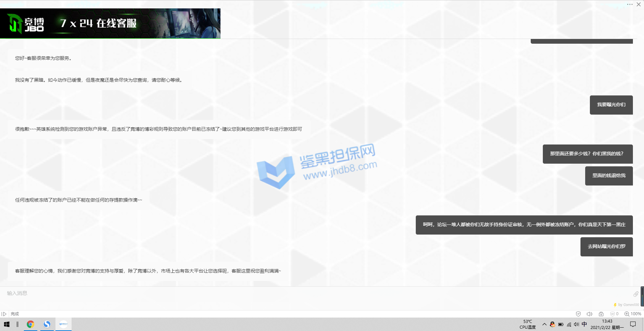Open the QQ penguin tray icon
Image resolution: width=644 pixels, height=331 pixels.
(552, 324)
